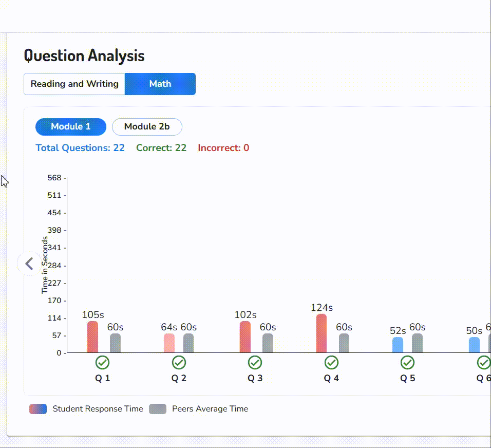Switch on the Module 2b view

pyautogui.click(x=147, y=126)
